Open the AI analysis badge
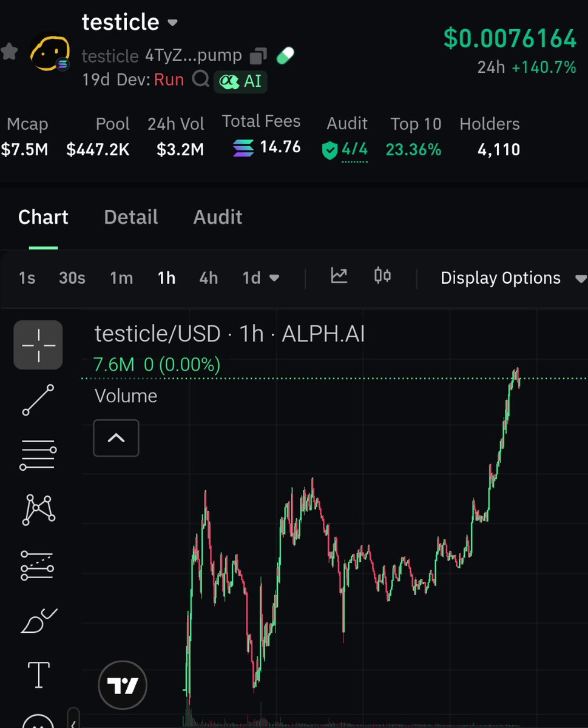This screenshot has width=588, height=728. [x=240, y=81]
